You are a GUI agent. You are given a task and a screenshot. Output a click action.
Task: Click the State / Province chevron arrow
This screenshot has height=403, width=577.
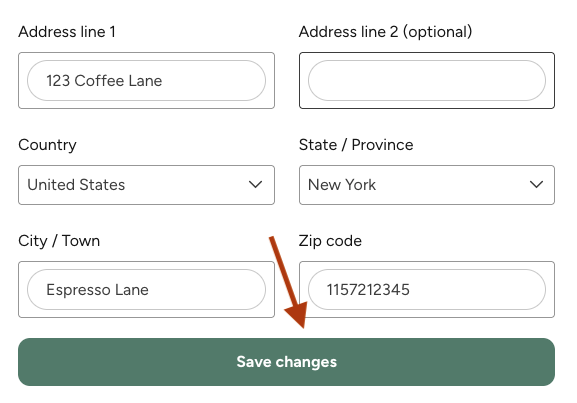point(536,184)
